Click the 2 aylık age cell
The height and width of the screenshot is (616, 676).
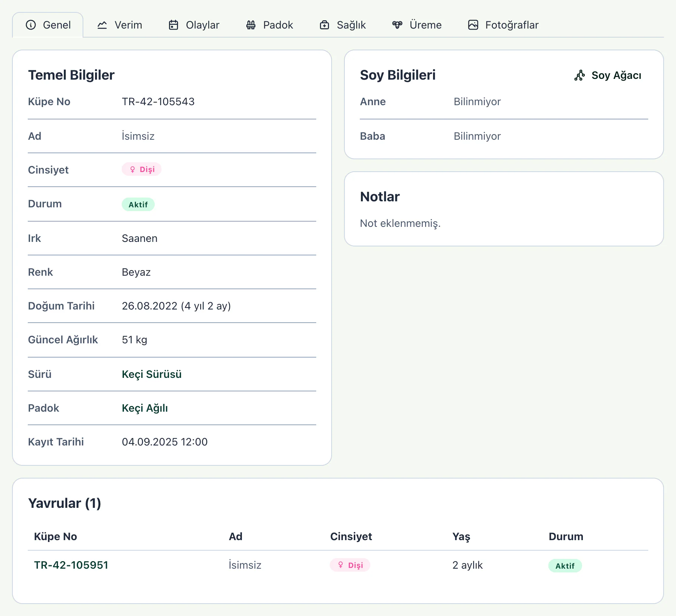[x=468, y=565]
